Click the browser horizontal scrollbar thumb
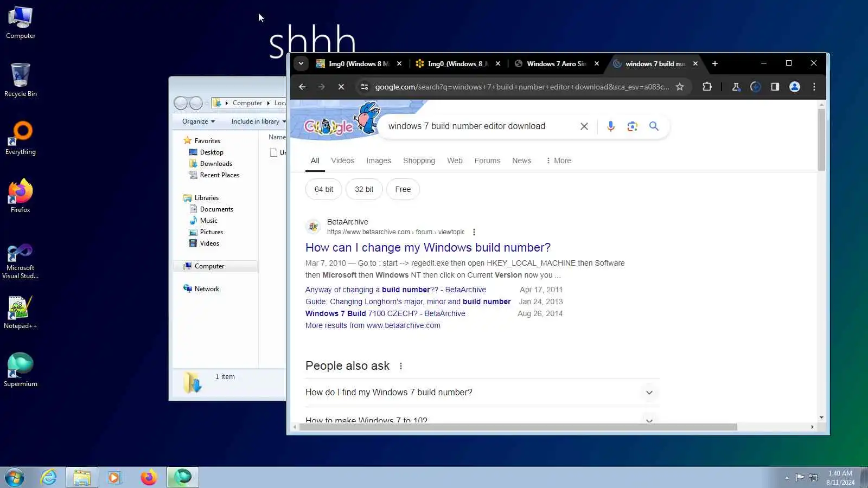Viewport: 868px width, 488px height. tap(518, 427)
